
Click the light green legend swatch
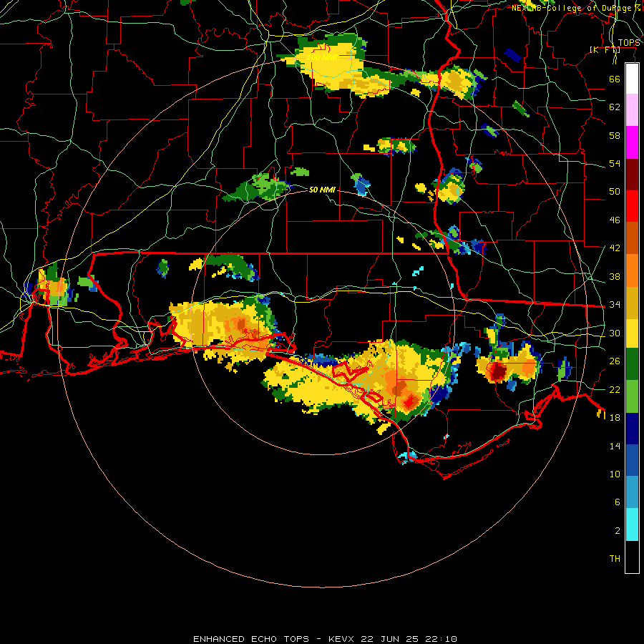tap(632, 396)
